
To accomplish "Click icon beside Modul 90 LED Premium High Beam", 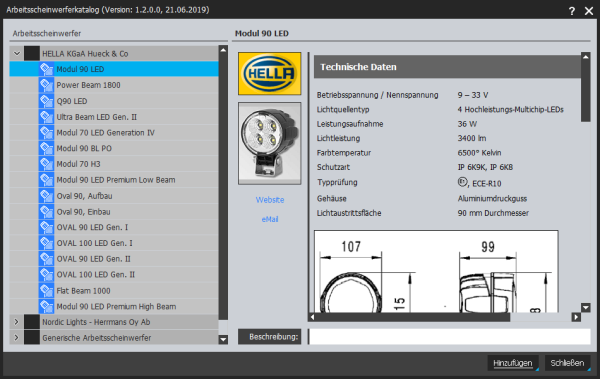I will [46, 306].
